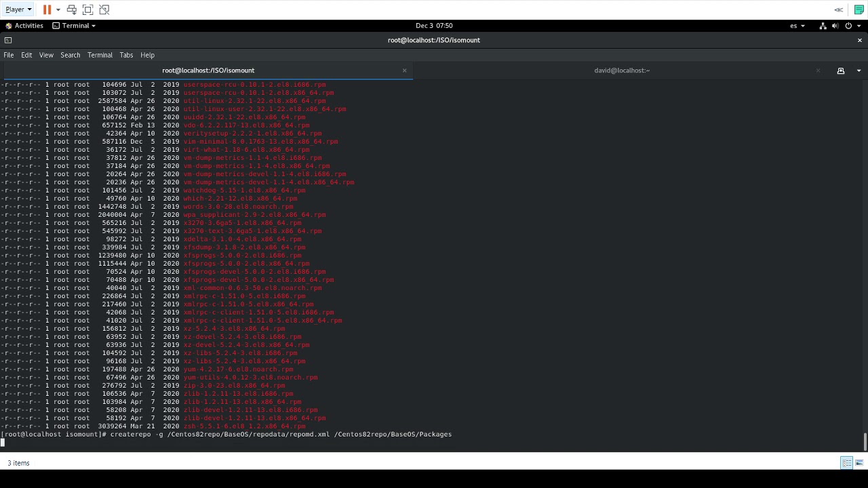Click the power icon in the system tray
The width and height of the screenshot is (868, 488).
(848, 26)
